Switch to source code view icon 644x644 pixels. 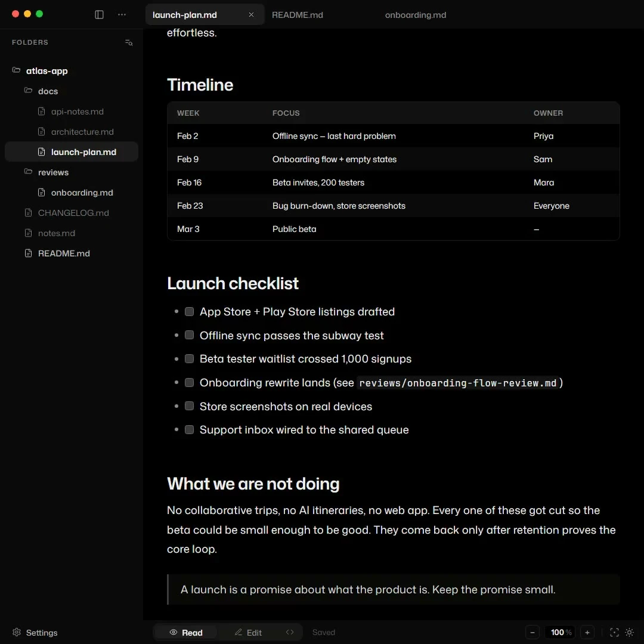coord(290,633)
